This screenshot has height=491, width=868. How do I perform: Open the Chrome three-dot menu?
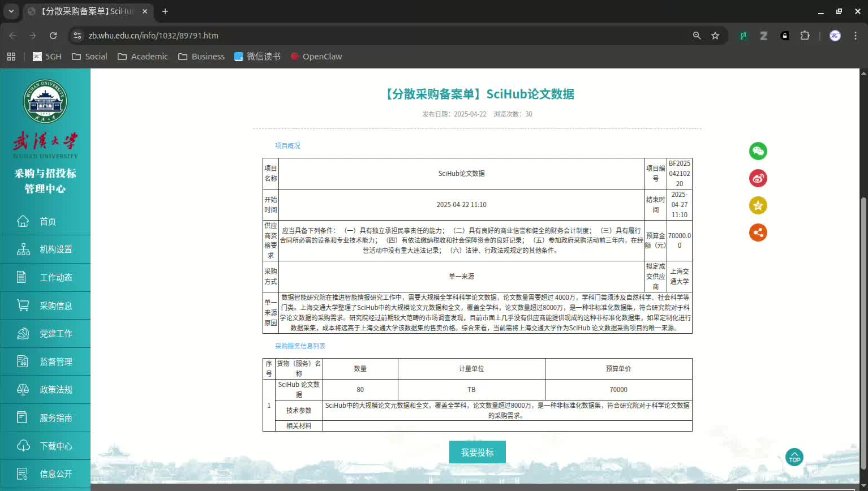tap(855, 36)
